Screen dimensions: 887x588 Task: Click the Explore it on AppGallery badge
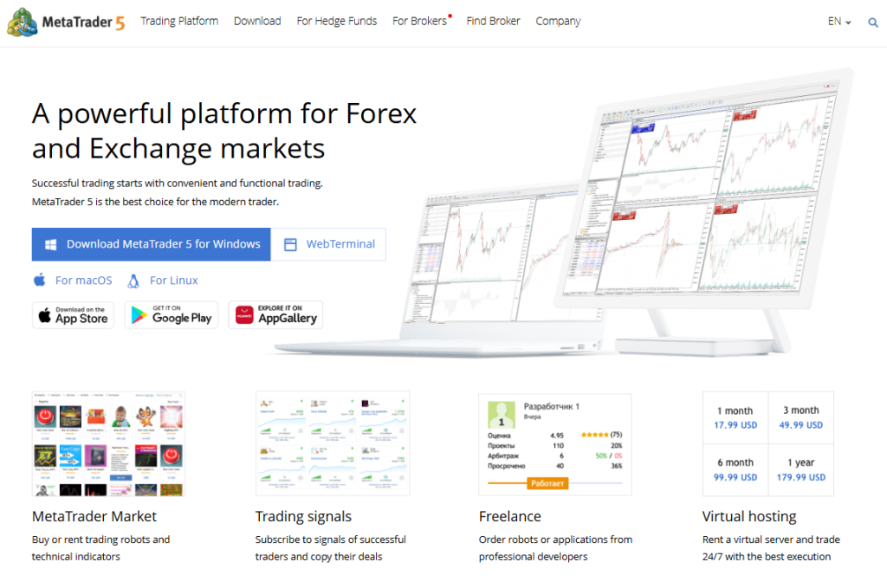tap(275, 314)
